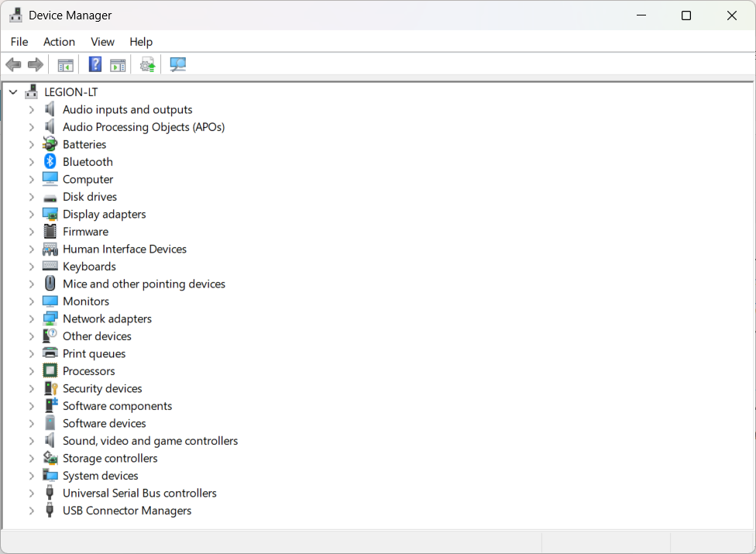The image size is (756, 554).
Task: Open the View menu
Action: point(102,42)
